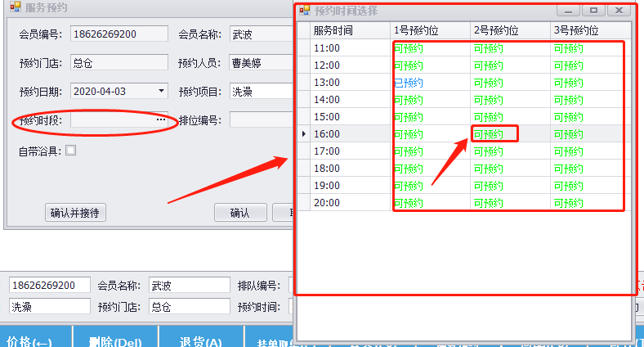Click the 确认 button in 服务预约
This screenshot has height=347, width=644.
click(240, 213)
